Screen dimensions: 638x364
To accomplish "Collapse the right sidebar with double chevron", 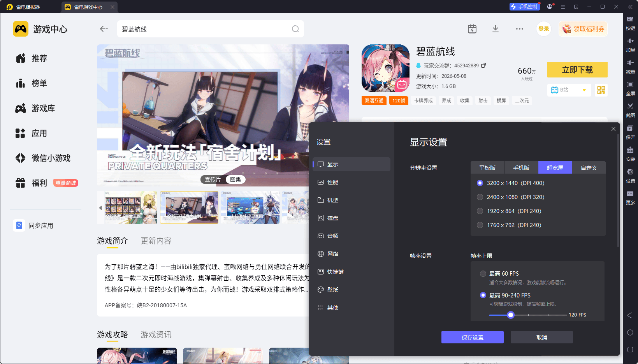I will tap(630, 7).
